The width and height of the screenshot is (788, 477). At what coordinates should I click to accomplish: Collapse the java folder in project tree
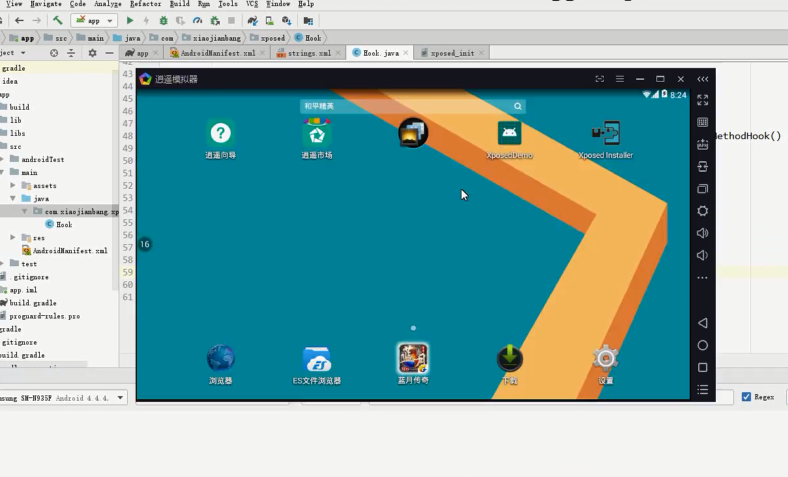click(14, 199)
